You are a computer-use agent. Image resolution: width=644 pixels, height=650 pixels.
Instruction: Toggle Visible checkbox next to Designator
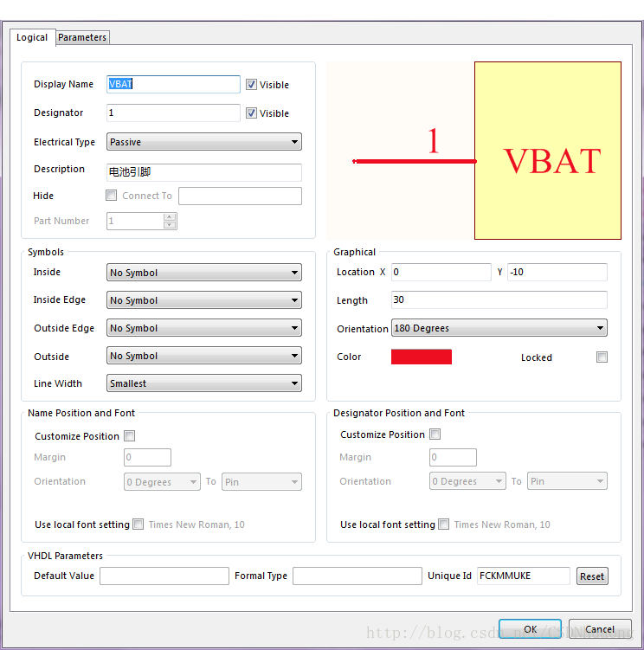(x=251, y=113)
